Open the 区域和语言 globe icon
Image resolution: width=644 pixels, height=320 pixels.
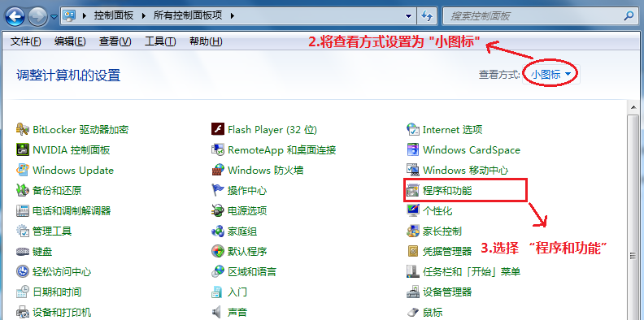tap(218, 271)
